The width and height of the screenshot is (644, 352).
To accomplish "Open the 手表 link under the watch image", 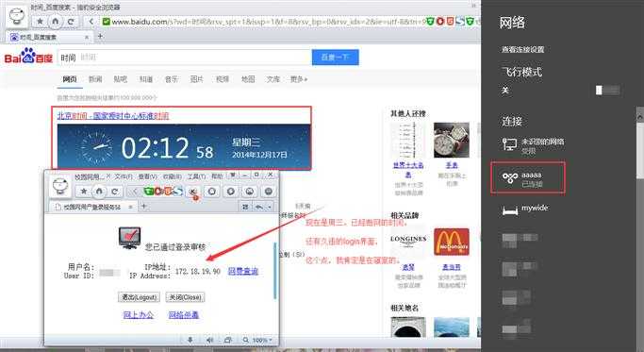I will point(452,165).
